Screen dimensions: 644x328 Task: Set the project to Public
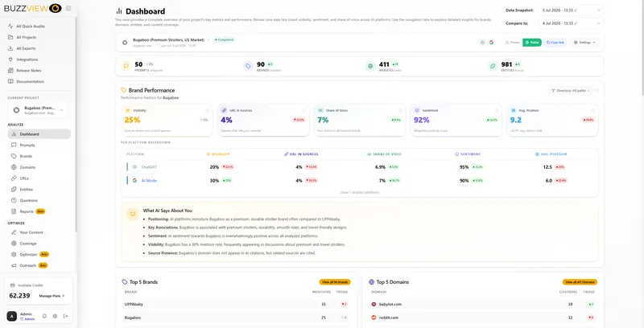tap(532, 43)
